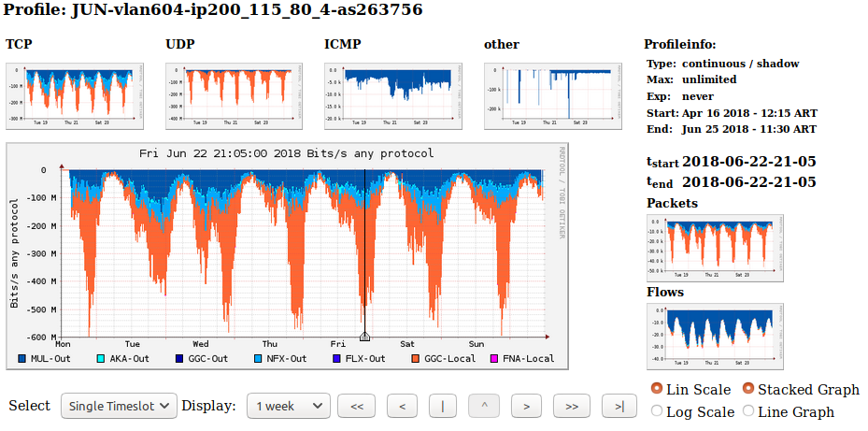868x431 pixels.
Task: Show the ICMP protocol graph thumbnail
Action: pyautogui.click(x=395, y=95)
